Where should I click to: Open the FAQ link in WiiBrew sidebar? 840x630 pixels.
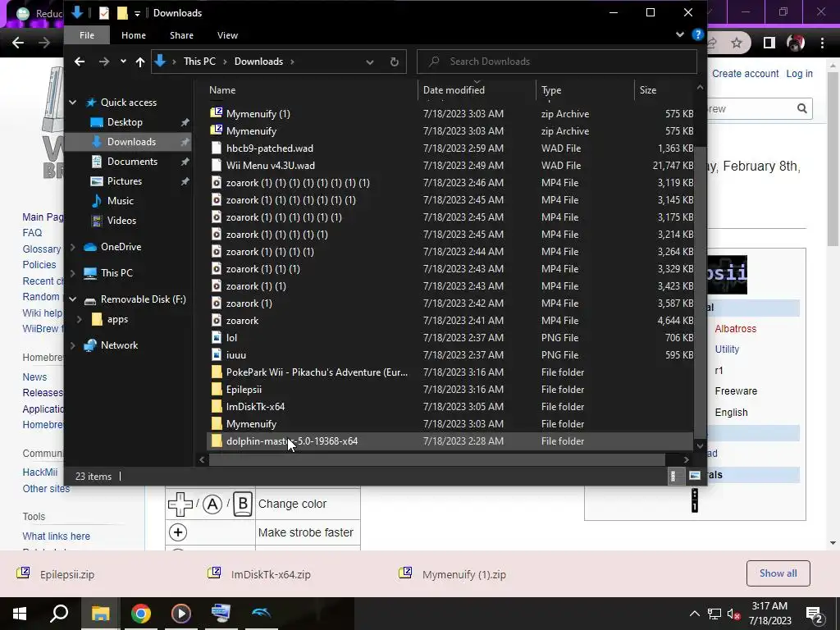tap(32, 233)
